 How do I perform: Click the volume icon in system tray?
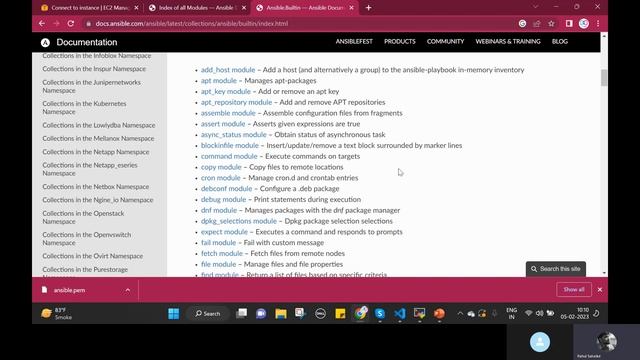[539, 313]
